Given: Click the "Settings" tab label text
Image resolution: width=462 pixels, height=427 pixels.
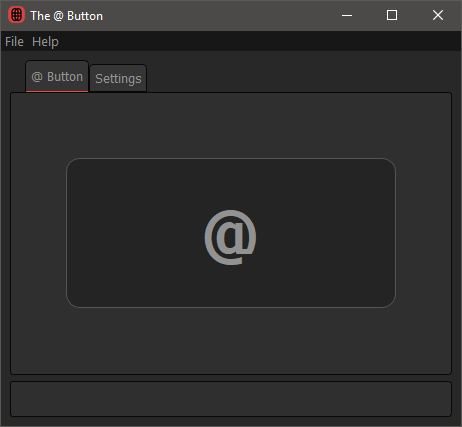Looking at the screenshot, I should coord(118,79).
